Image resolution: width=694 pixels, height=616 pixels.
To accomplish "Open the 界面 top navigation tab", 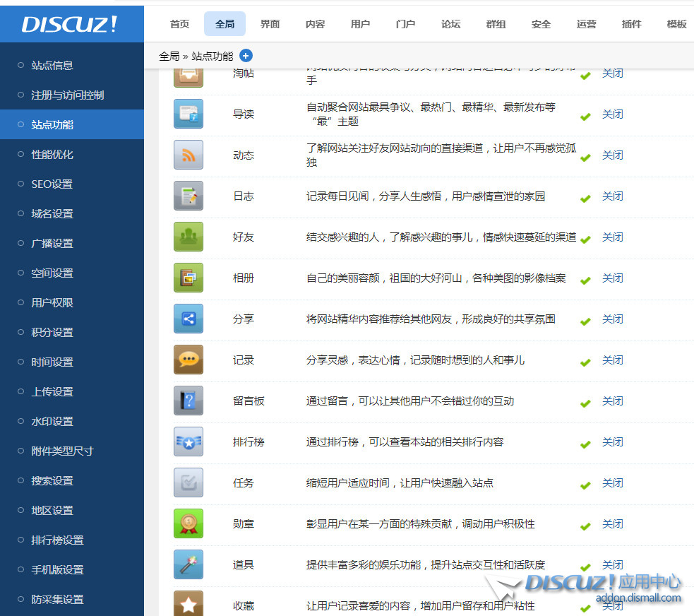I will pos(270,24).
